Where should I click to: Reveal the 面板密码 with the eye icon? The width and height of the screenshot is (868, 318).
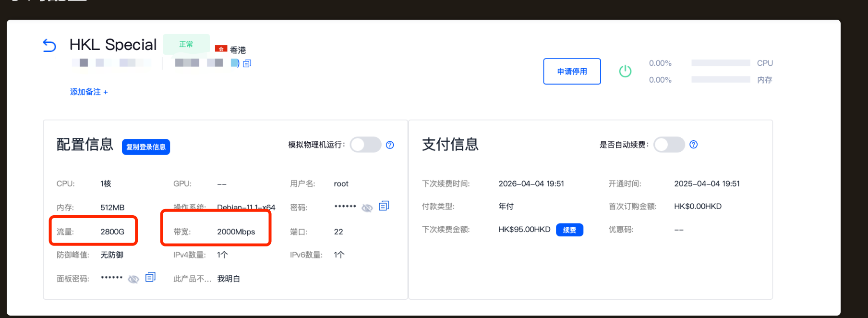133,279
